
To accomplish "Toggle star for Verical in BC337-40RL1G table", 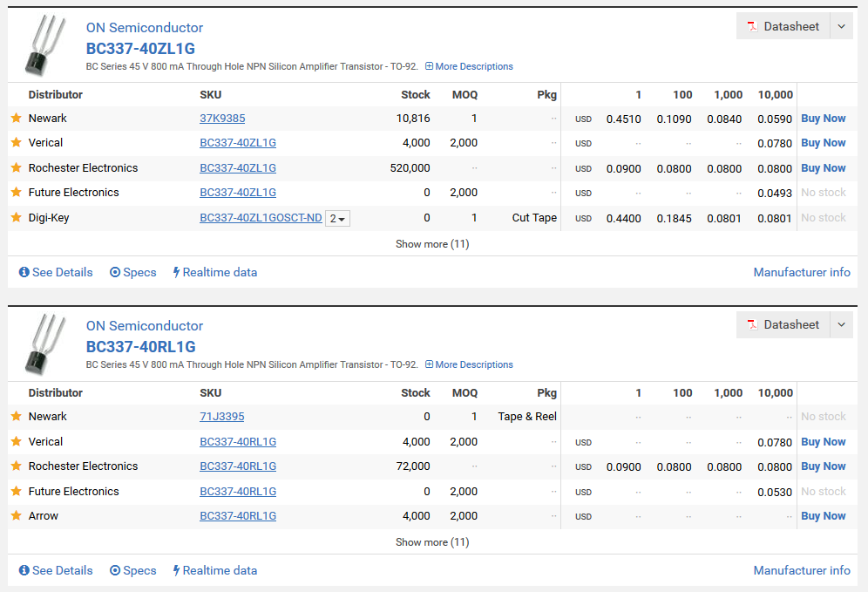I will 16,441.
